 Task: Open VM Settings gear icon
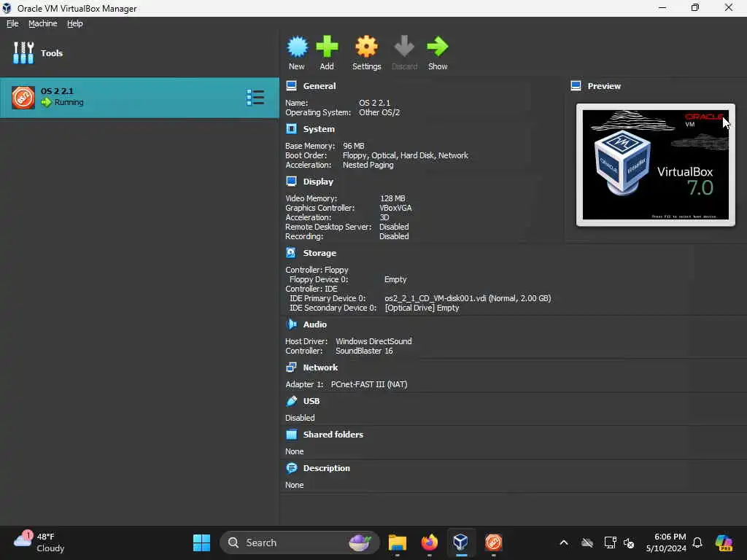coord(366,47)
